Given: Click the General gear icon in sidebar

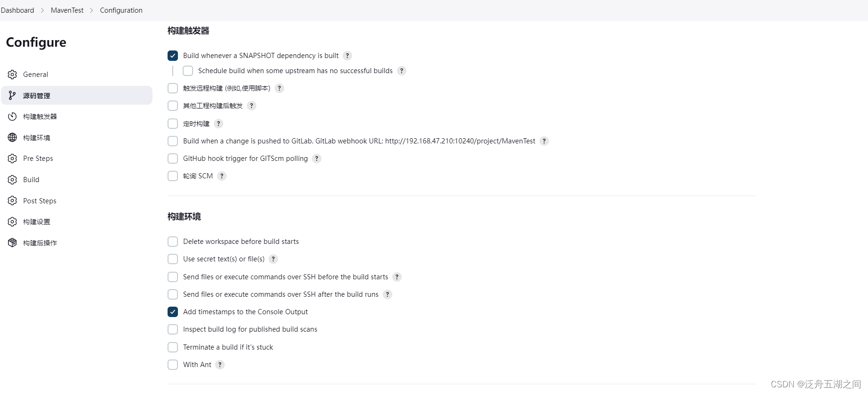Looking at the screenshot, I should (12, 75).
